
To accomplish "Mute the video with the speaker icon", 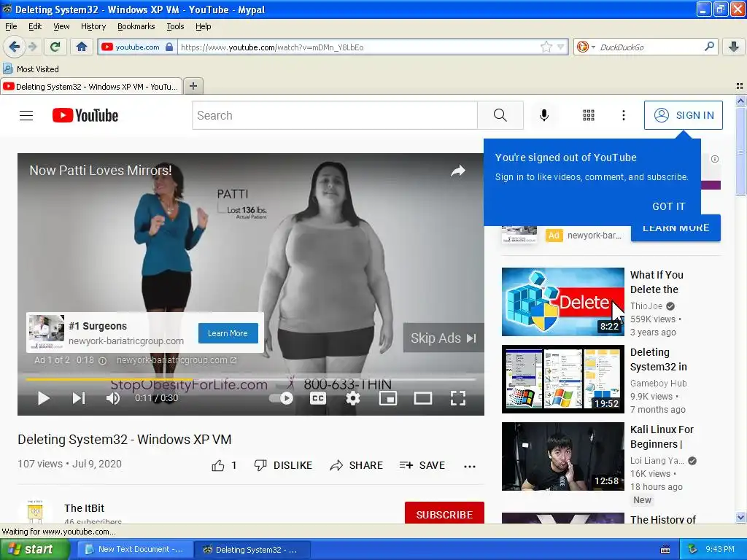I will coord(113,398).
